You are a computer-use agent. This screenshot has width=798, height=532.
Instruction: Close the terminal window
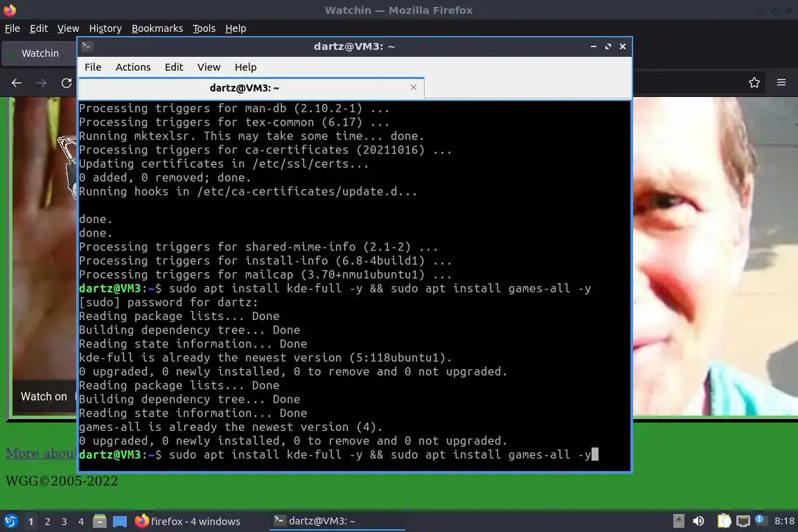[623, 46]
